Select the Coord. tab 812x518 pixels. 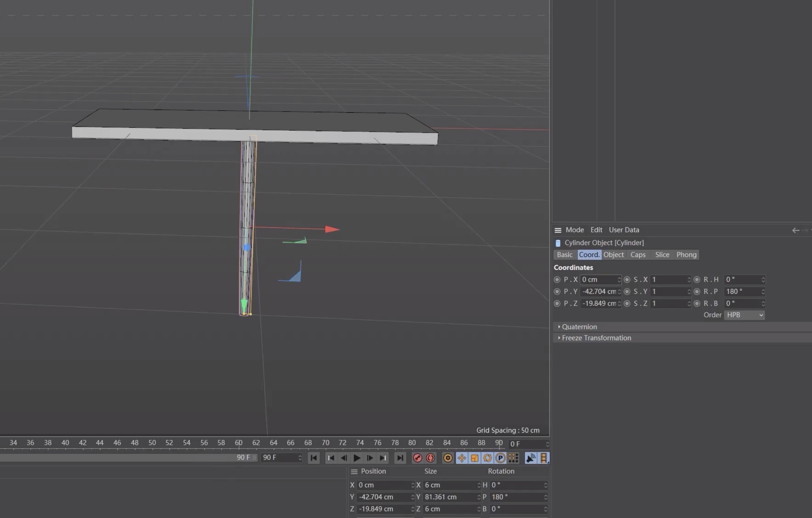[589, 255]
